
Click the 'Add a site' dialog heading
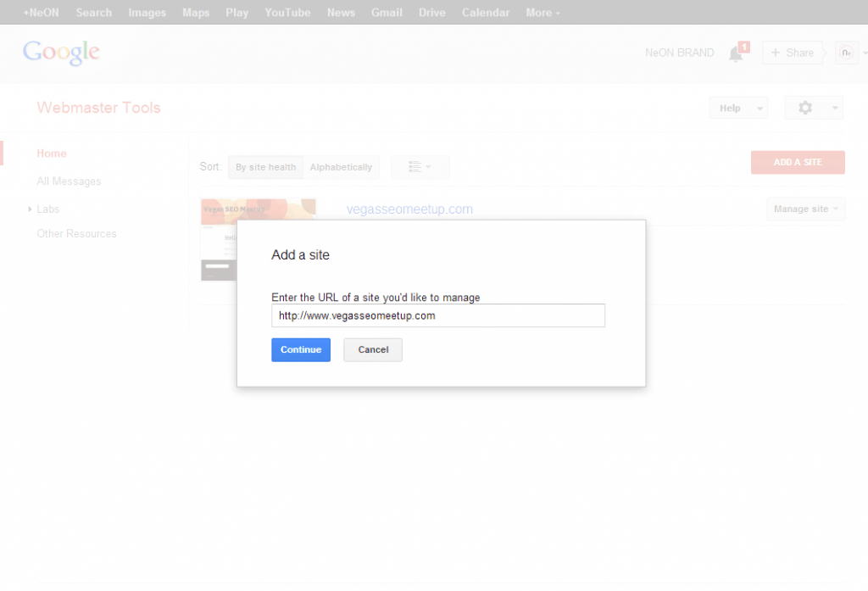(300, 254)
